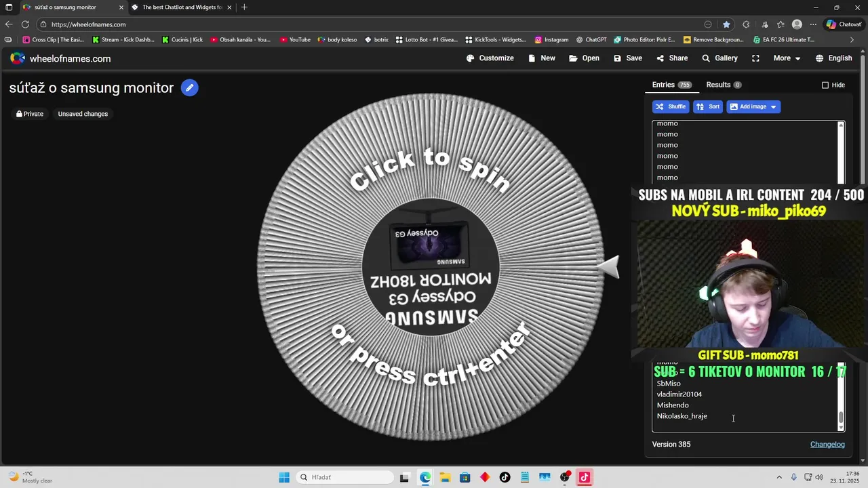Show more bookmarks with chevron
Image resolution: width=868 pixels, height=488 pixels.
[852, 40]
